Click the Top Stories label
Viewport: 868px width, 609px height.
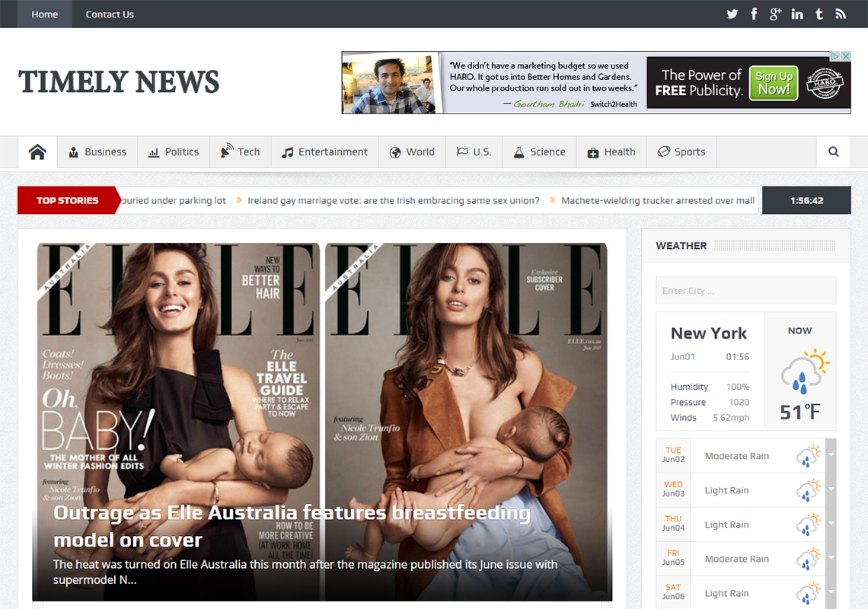point(68,200)
